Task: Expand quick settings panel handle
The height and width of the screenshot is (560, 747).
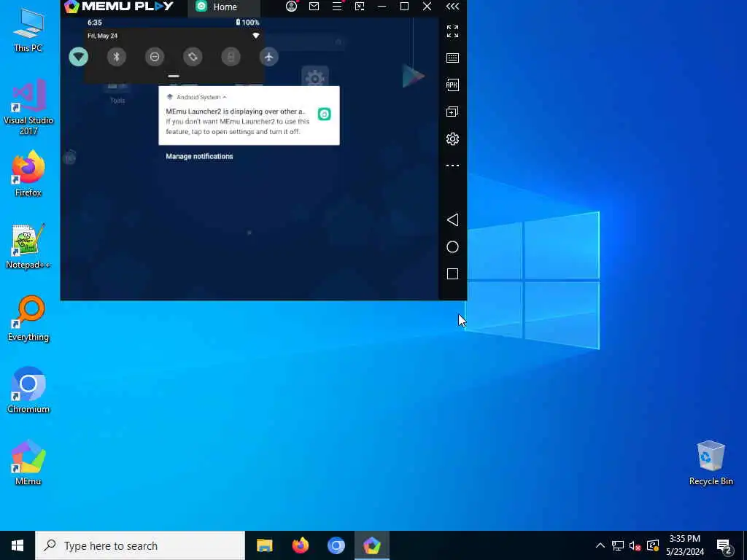Action: coord(174,76)
